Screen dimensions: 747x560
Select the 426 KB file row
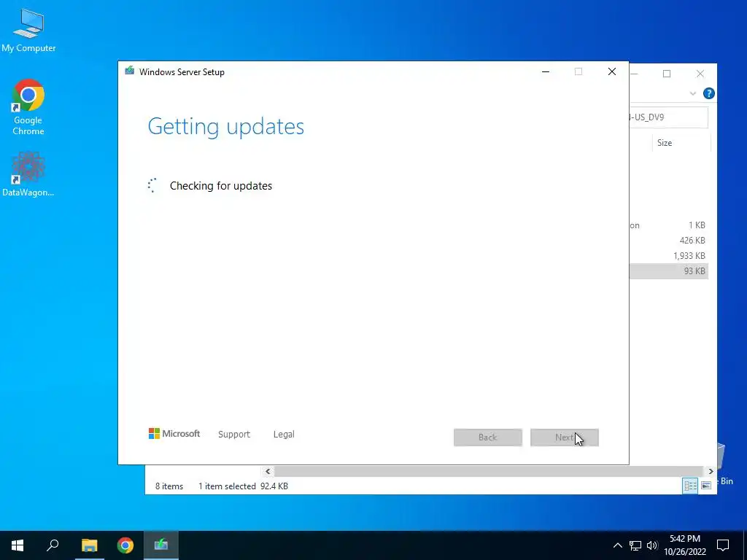[669, 241]
